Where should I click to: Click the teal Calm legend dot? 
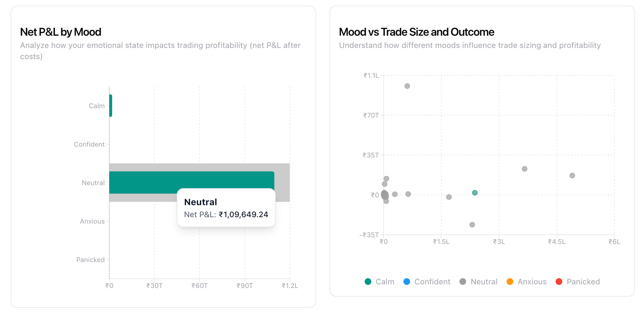click(x=368, y=282)
